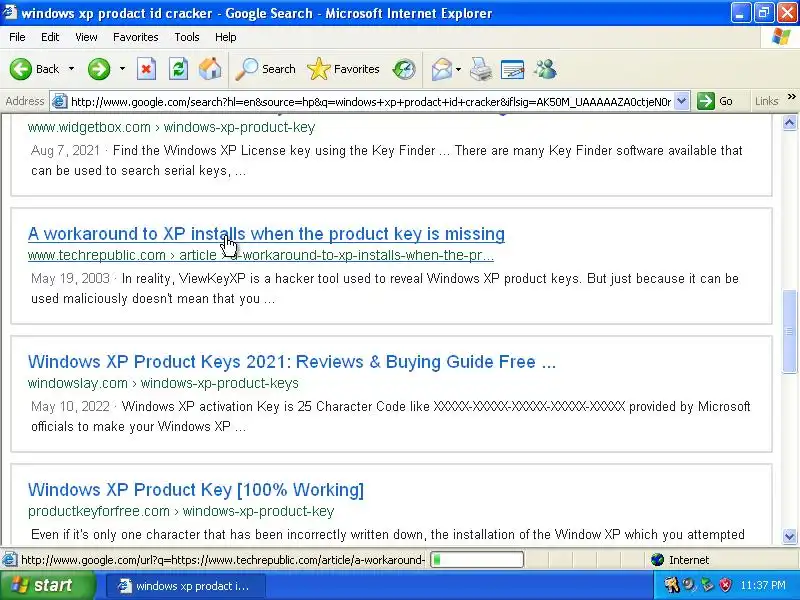Open the Search pane from the toolbar
Screen dimensions: 800x600
(265, 69)
